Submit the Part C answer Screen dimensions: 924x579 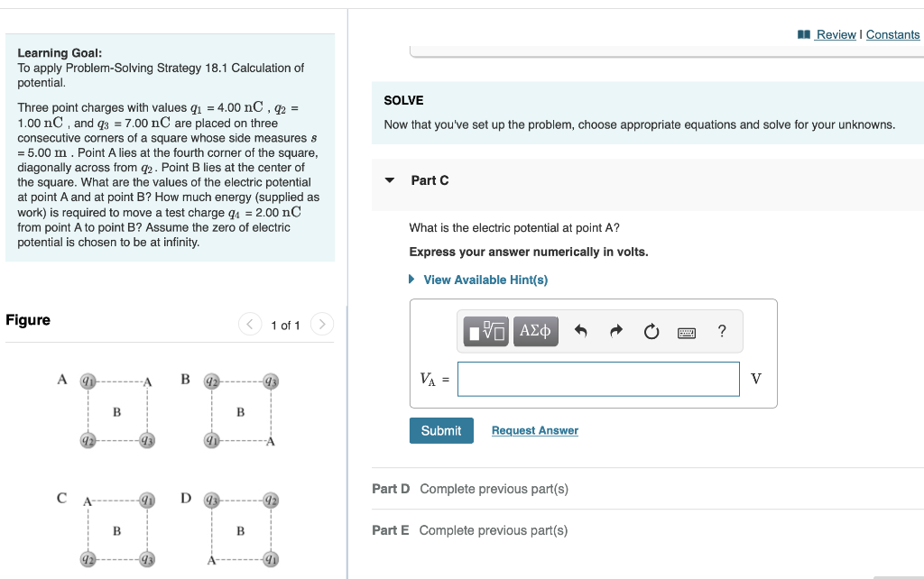(x=441, y=430)
